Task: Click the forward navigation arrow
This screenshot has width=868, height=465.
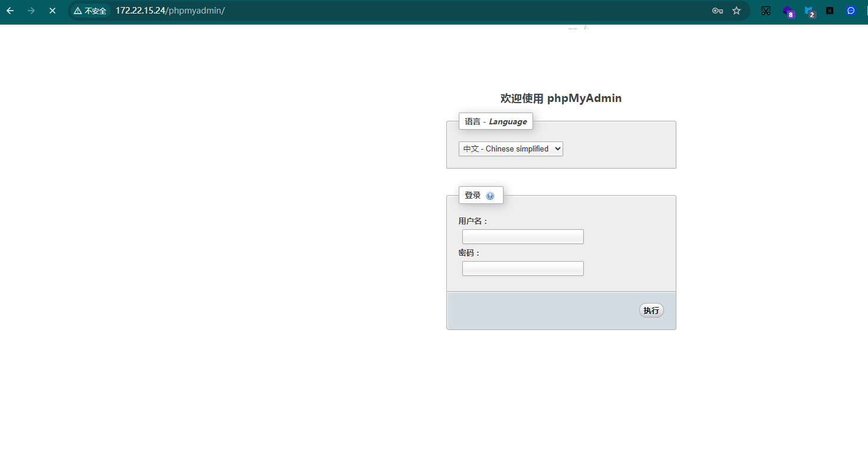Action: pyautogui.click(x=31, y=11)
